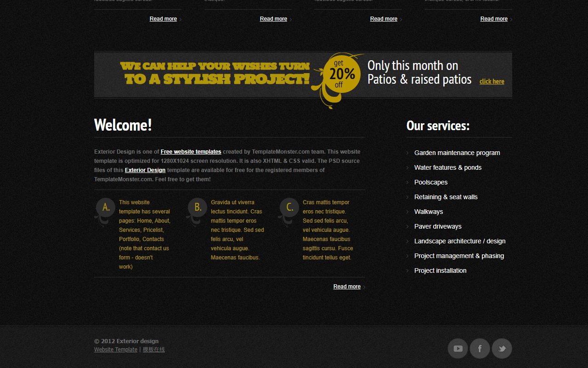Open the 'Exterior Design' inline link

145,170
